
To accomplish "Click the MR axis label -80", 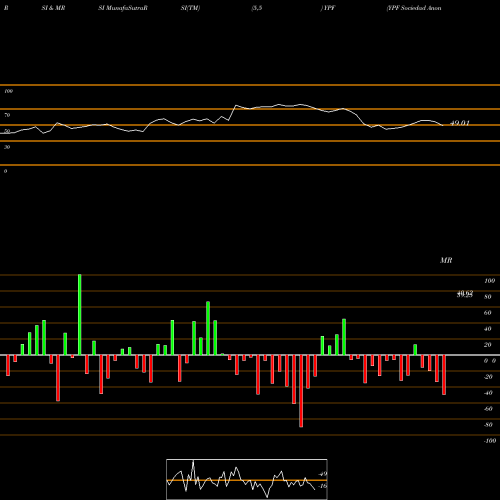I will 488,425.
